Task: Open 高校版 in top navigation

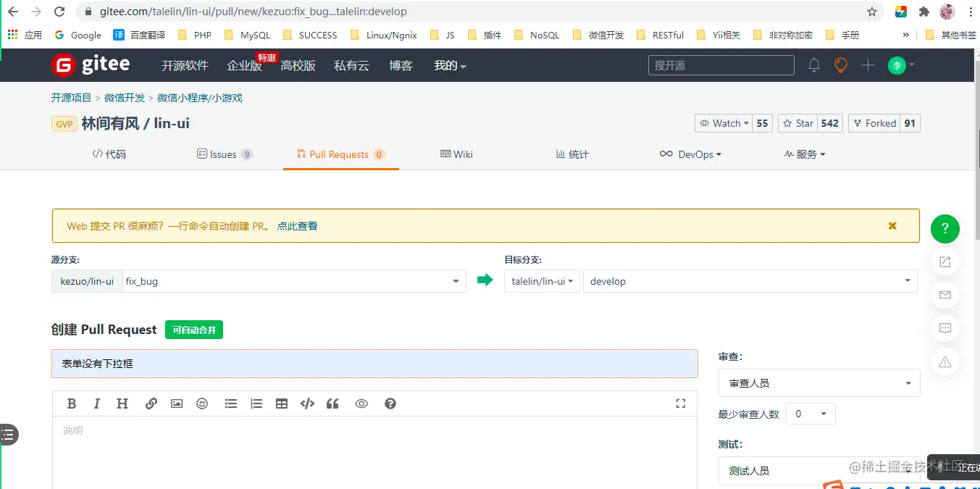Action: point(298,65)
